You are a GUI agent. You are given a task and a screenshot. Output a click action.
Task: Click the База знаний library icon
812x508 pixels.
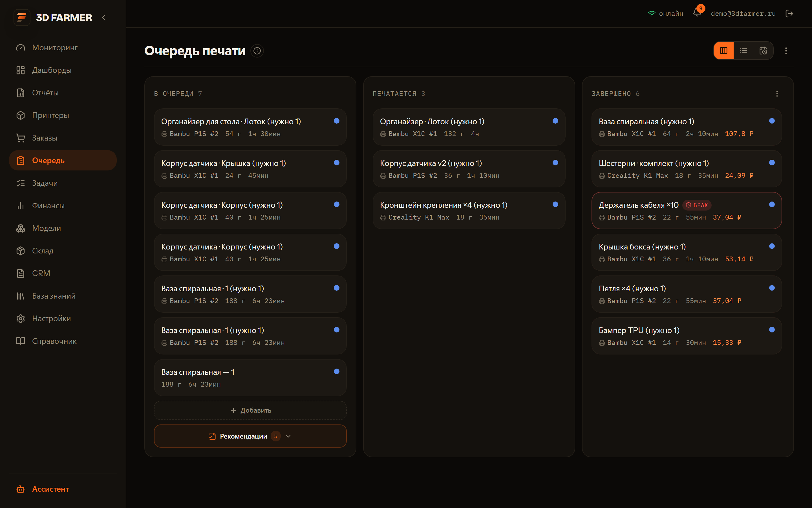[x=21, y=296]
